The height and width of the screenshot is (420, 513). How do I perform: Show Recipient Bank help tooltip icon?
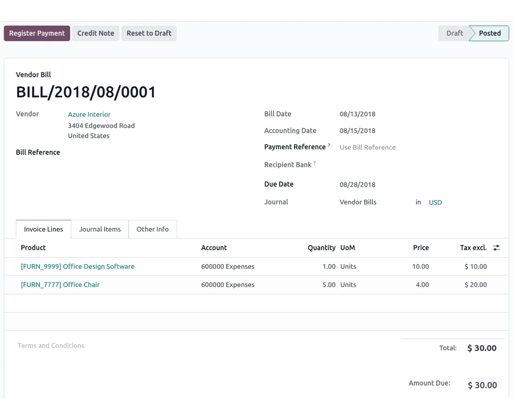315,163
